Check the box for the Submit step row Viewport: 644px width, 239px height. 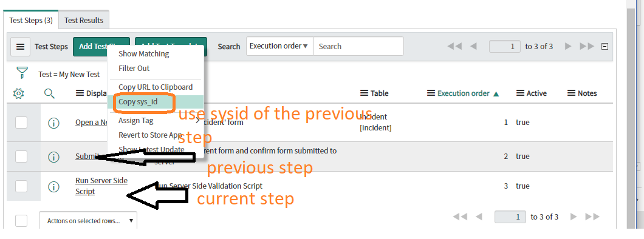(x=21, y=156)
